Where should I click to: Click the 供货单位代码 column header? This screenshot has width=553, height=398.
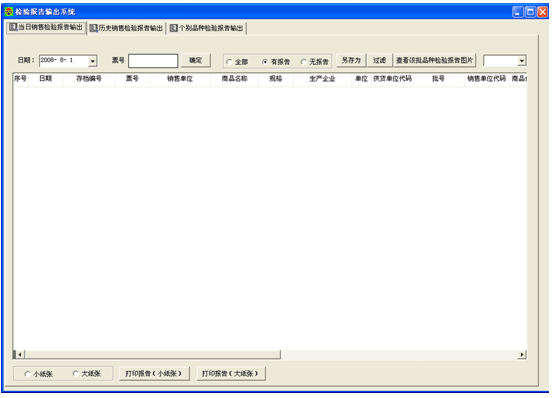(392, 79)
